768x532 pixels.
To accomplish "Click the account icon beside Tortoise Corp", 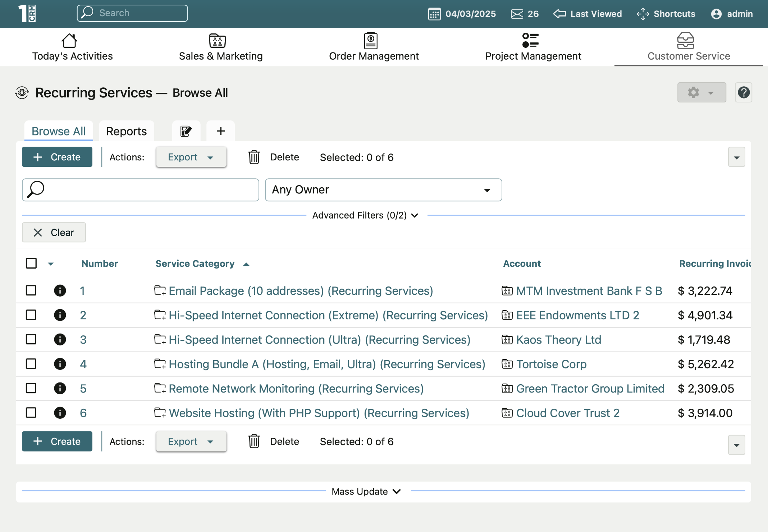I will pyautogui.click(x=507, y=364).
